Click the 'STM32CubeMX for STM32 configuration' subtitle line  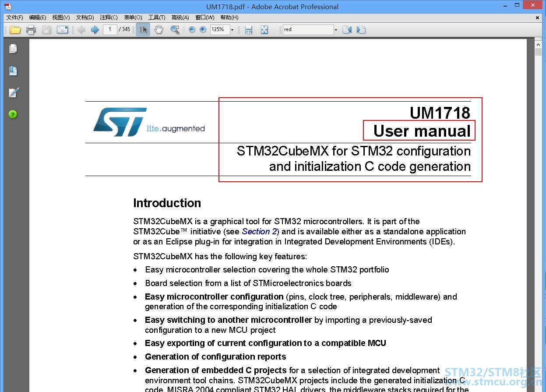354,151
